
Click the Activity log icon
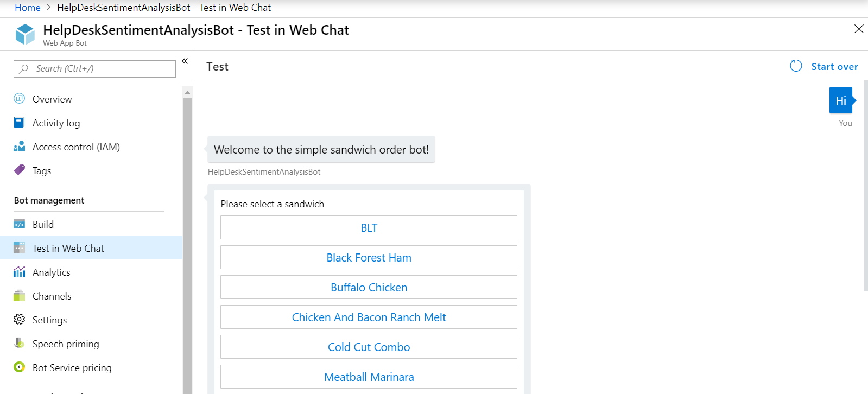[19, 123]
